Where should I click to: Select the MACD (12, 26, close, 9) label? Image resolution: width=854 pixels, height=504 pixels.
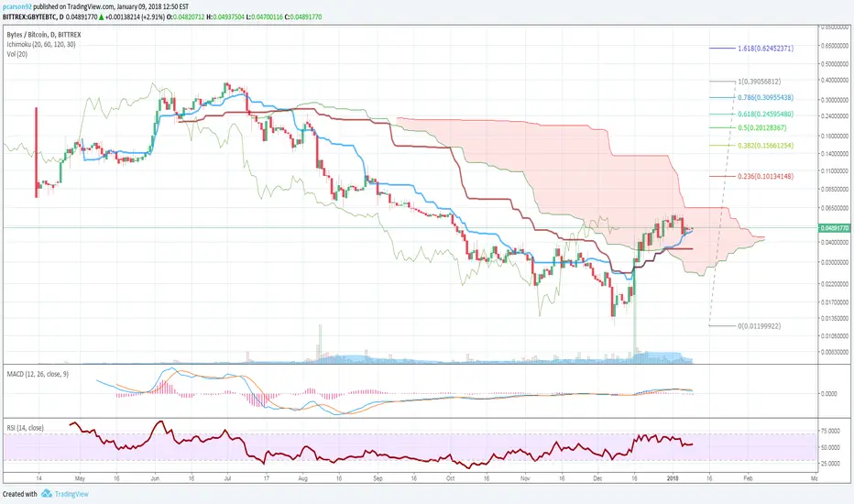point(38,374)
